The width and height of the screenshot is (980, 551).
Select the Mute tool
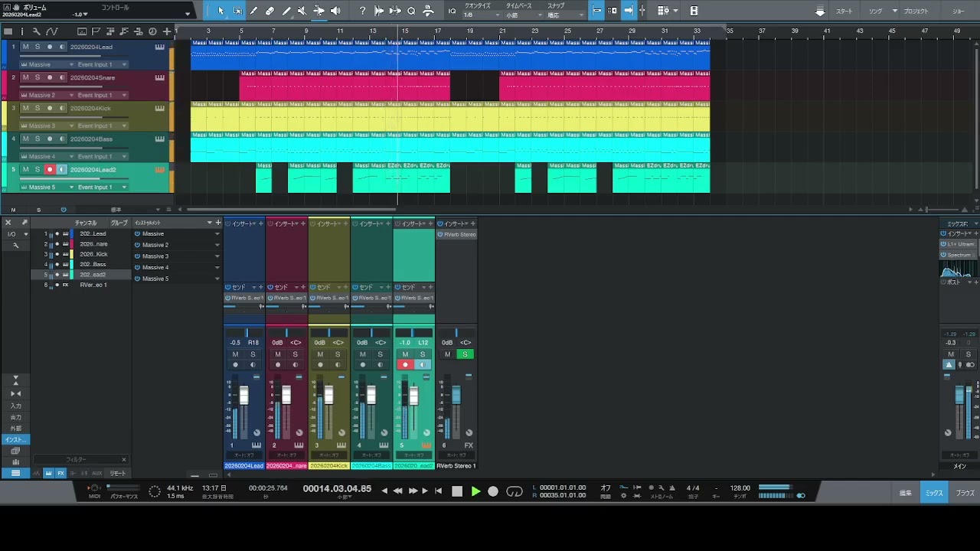coord(302,11)
